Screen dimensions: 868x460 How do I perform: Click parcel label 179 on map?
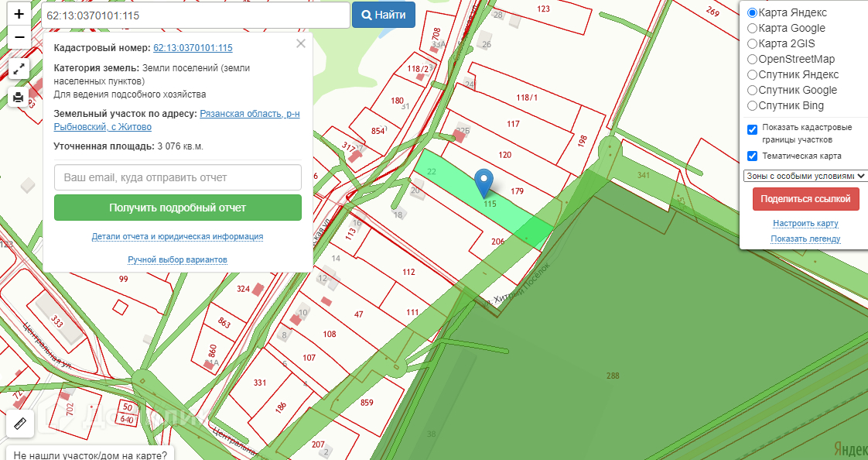pyautogui.click(x=517, y=191)
